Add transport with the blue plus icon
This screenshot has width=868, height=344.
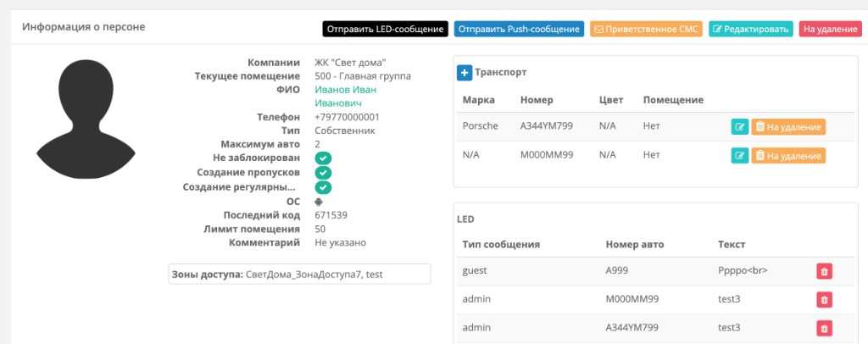[465, 73]
